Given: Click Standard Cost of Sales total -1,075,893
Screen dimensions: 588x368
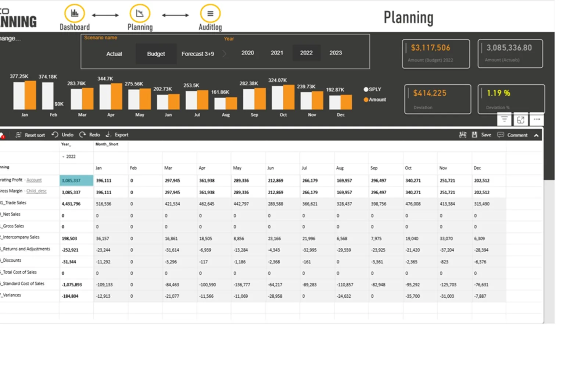Looking at the screenshot, I should pyautogui.click(x=76, y=284).
